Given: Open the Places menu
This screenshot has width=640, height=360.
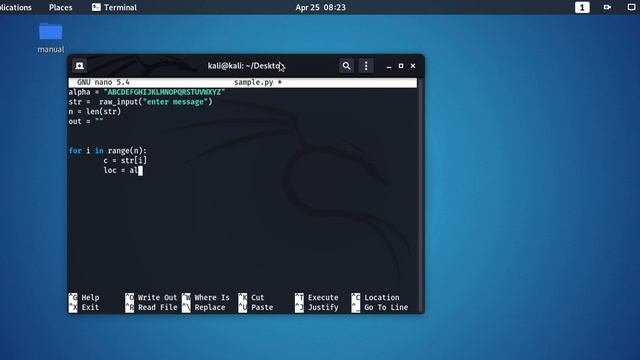Looking at the screenshot, I should 60,7.
